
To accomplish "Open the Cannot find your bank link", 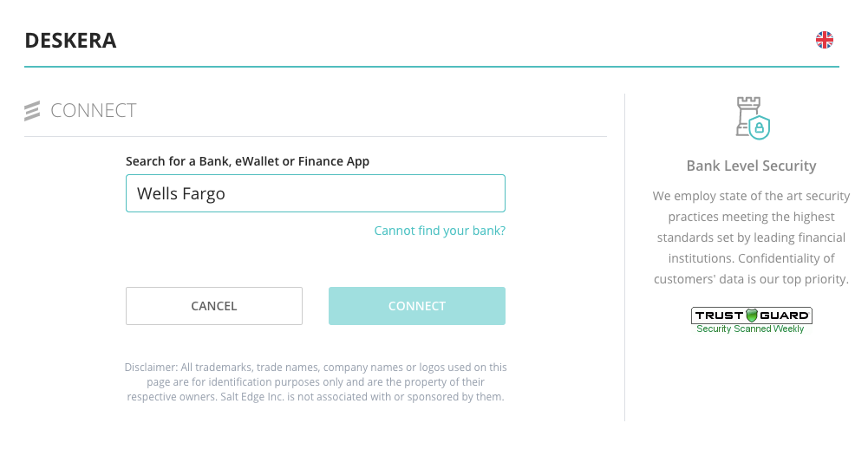I will click(x=440, y=231).
